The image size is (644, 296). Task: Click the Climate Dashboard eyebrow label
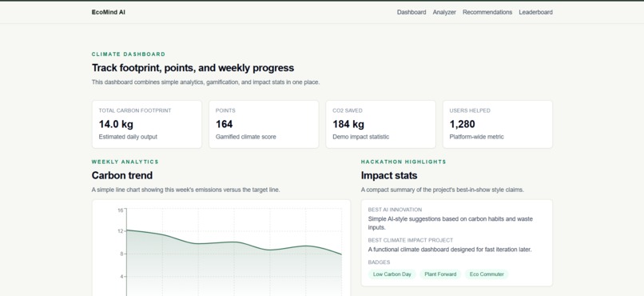click(x=129, y=54)
